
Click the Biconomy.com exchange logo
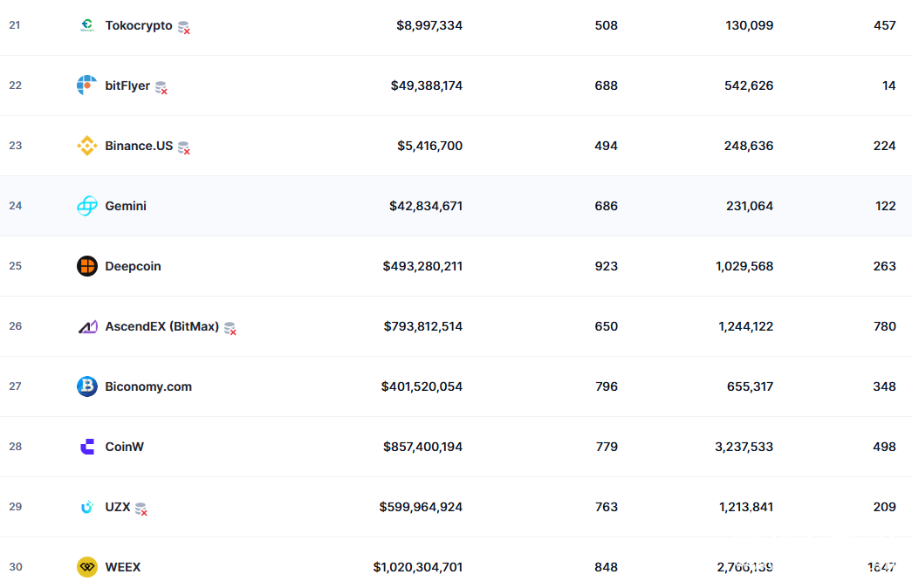[86, 386]
